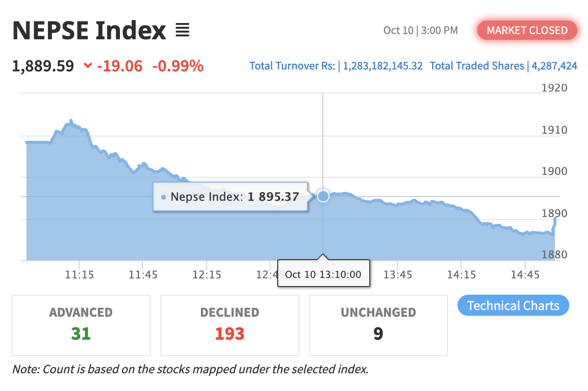This screenshot has height=391, width=588.
Task: Click the MARKET CLOSED badge
Action: 527,31
